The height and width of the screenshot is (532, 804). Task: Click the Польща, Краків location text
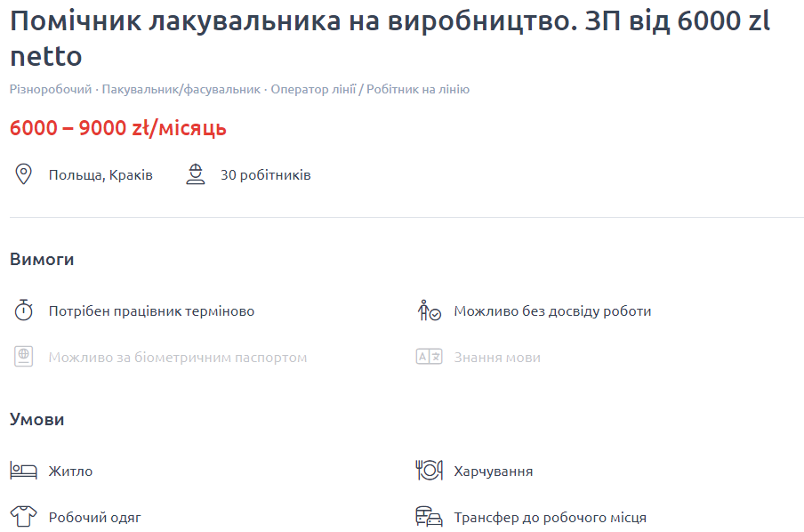[x=100, y=174]
